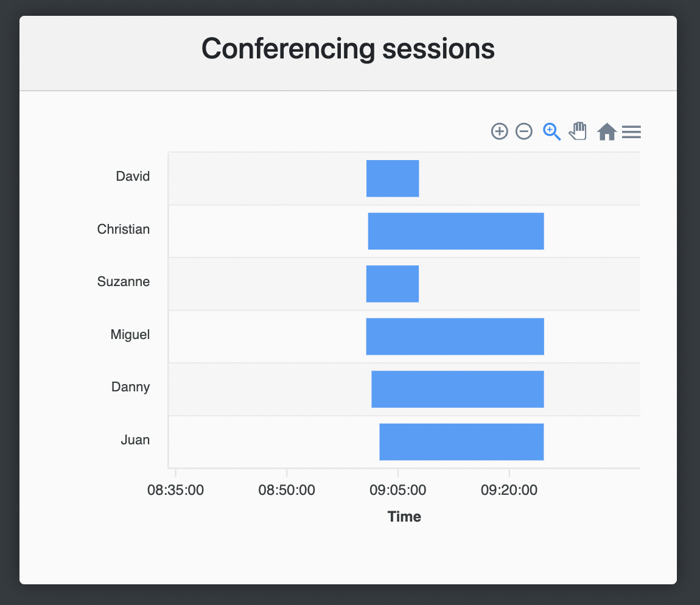700x605 pixels.
Task: Click the zoom out minus icon
Action: (523, 131)
